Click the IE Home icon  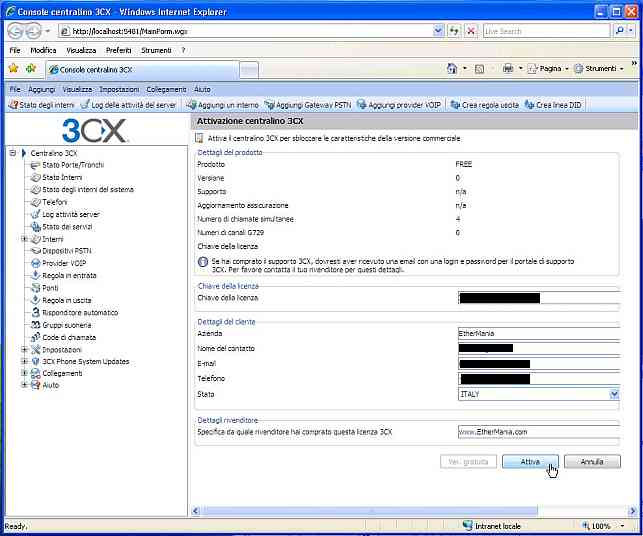pos(452,69)
